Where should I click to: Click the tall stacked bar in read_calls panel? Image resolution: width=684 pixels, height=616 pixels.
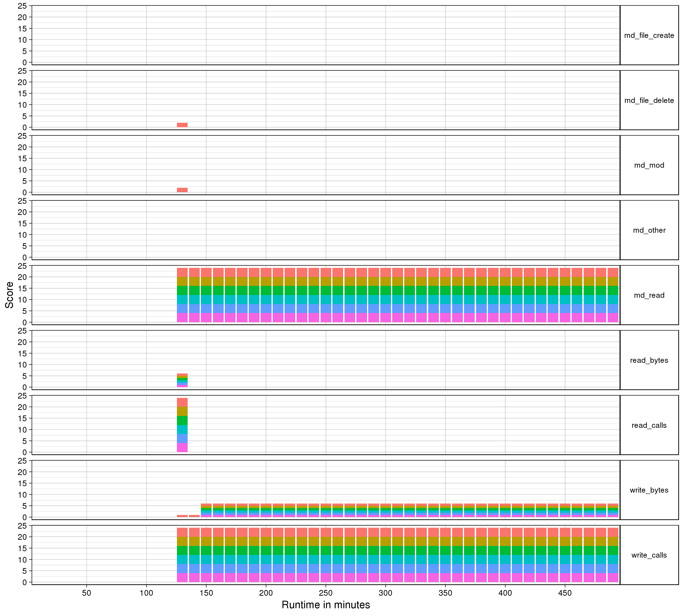(x=182, y=425)
